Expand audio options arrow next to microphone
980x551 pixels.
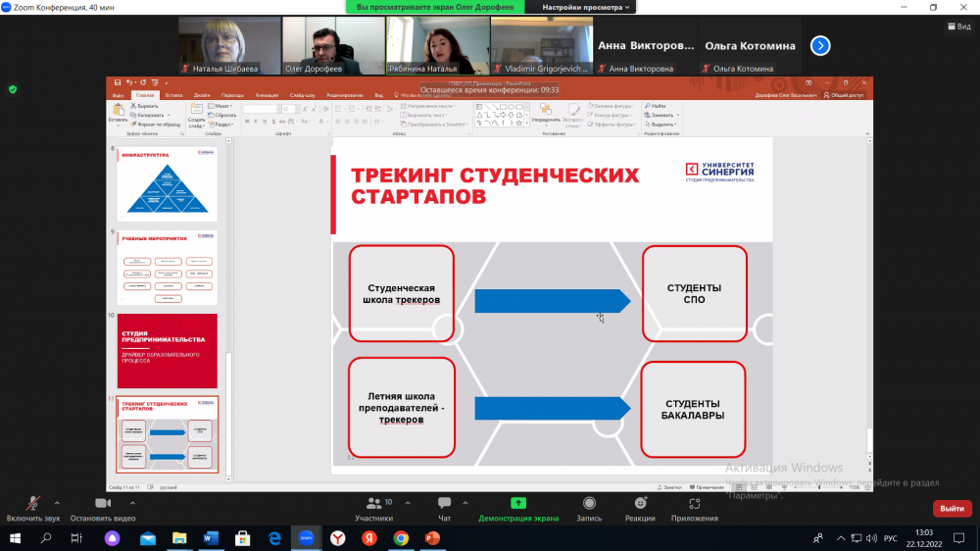pos(57,502)
